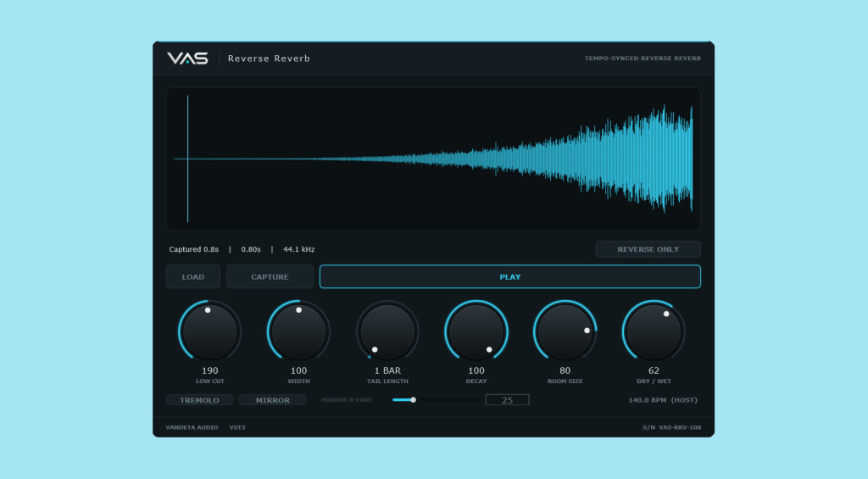Click the Low Cut knob
Image resolution: width=868 pixels, height=479 pixels.
[x=210, y=331]
